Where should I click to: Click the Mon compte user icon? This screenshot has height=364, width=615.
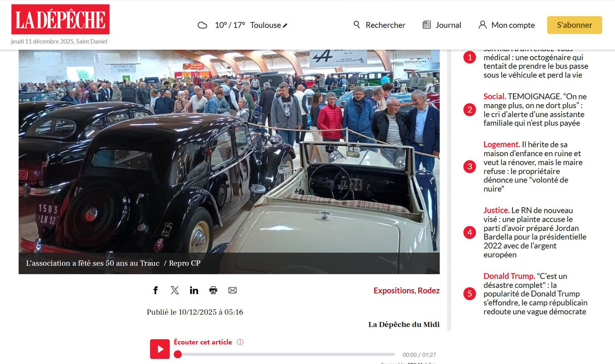(x=482, y=25)
